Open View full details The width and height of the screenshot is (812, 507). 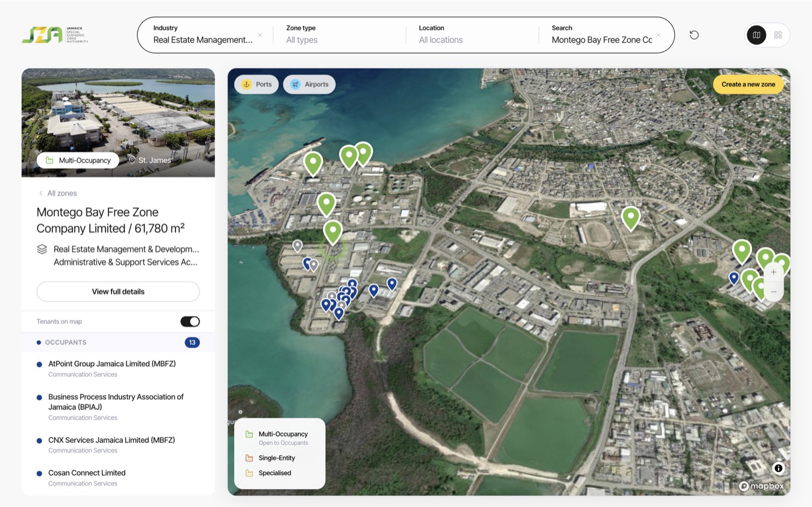[118, 291]
